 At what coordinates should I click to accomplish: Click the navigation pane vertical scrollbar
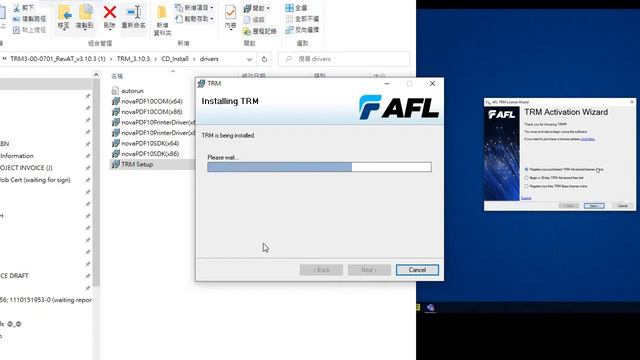tap(96, 182)
